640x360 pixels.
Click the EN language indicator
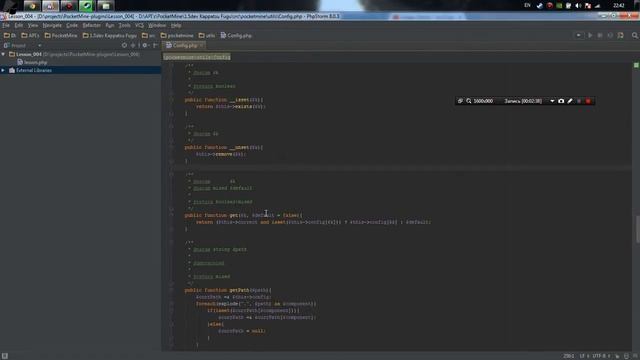click(x=527, y=5)
